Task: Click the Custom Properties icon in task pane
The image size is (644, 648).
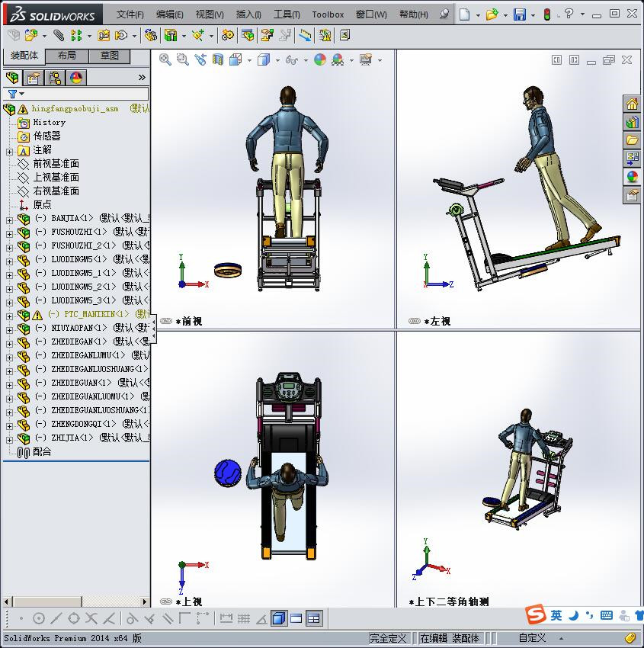Action: [x=632, y=194]
